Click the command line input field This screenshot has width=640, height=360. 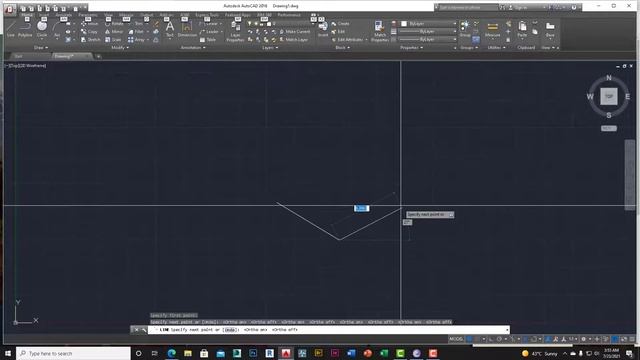pos(329,330)
